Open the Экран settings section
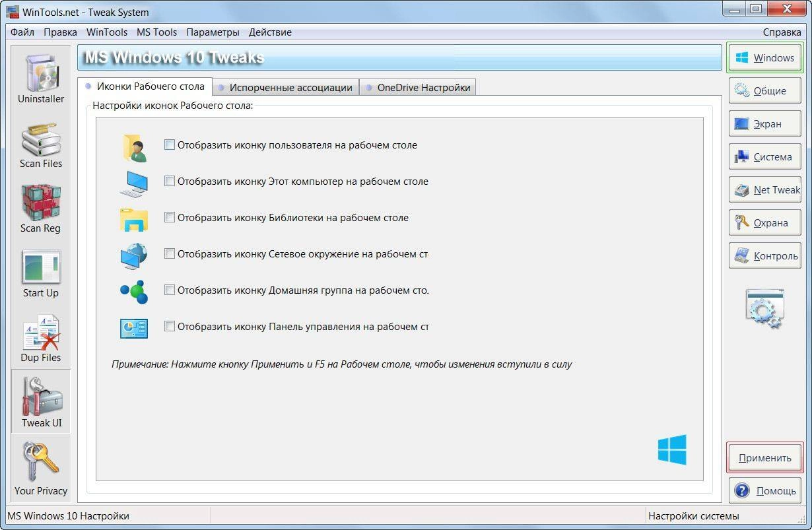This screenshot has width=812, height=530. [764, 123]
